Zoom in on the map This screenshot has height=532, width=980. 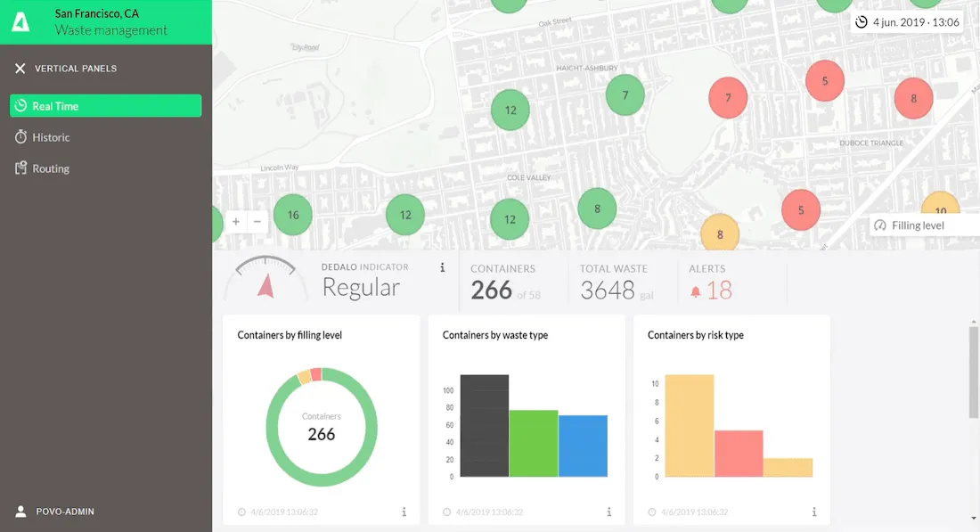tap(235, 220)
